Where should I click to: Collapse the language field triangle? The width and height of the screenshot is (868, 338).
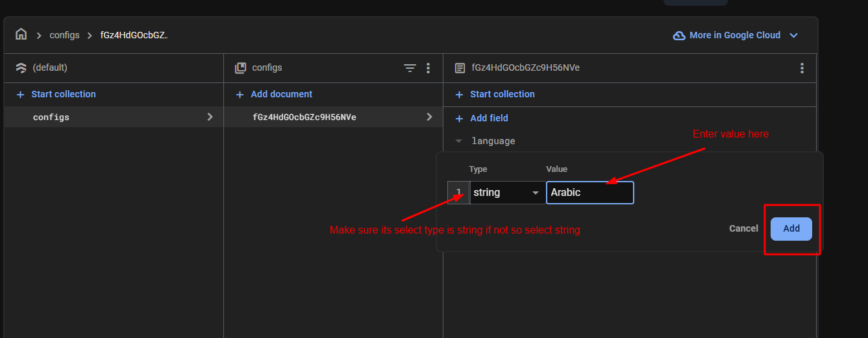459,141
